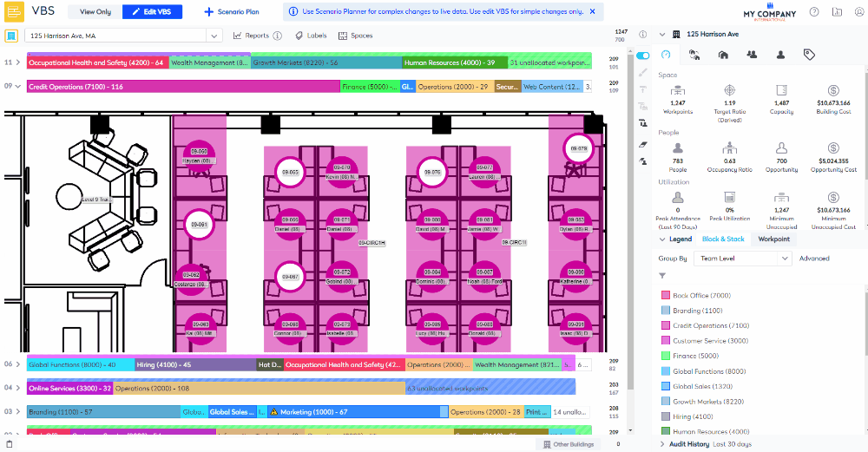This screenshot has width=868, height=452.
Task: Open the analytics chart icon in header
Action: [837, 12]
